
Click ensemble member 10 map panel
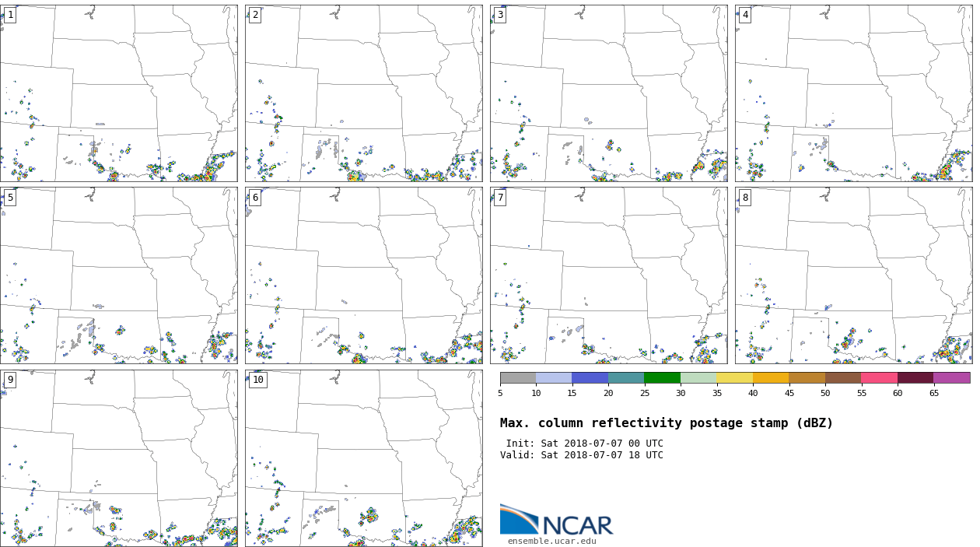364,458
